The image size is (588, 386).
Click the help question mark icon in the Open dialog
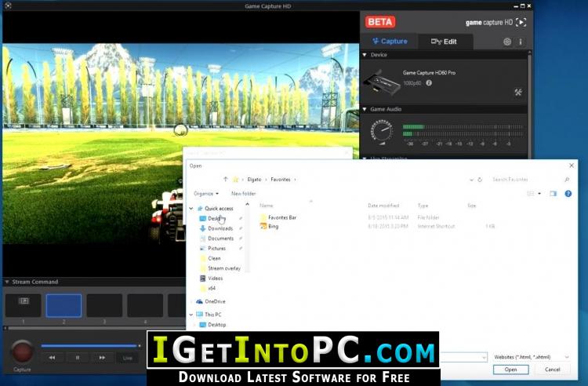[x=568, y=194]
